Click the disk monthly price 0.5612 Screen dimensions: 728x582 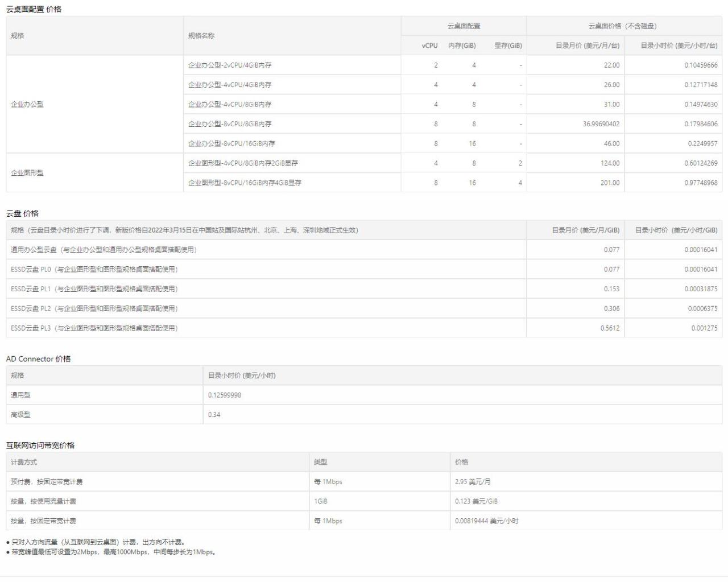pos(610,328)
